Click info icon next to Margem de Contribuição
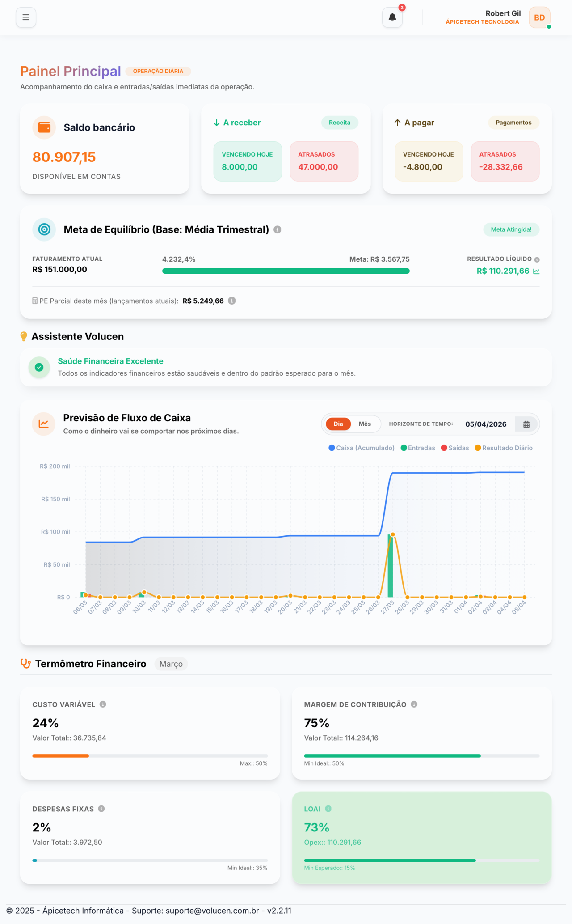 click(414, 704)
